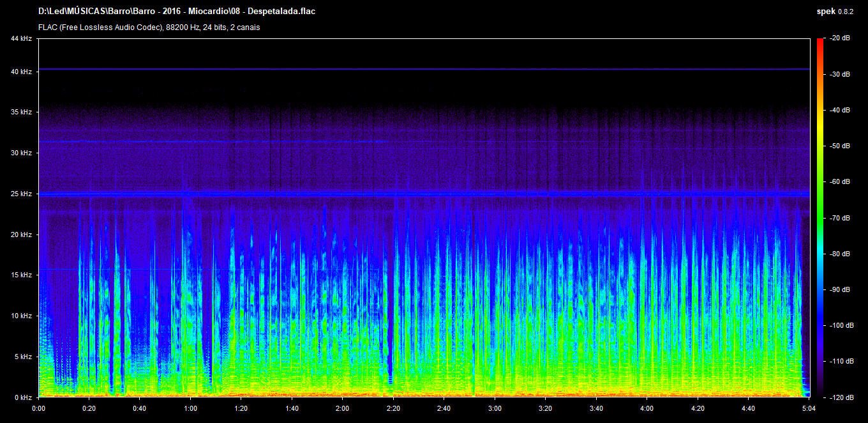Click the 3:40 time axis label
The height and width of the screenshot is (423, 868).
(x=596, y=408)
